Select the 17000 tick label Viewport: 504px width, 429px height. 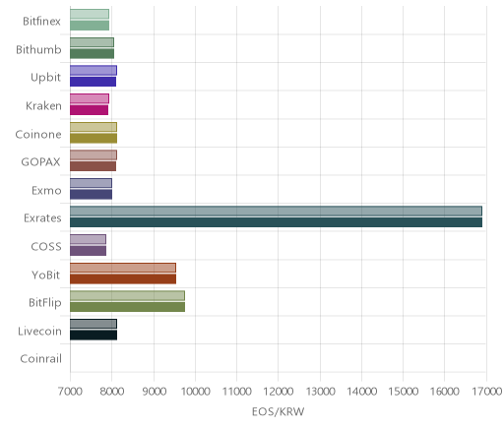pyautogui.click(x=487, y=392)
